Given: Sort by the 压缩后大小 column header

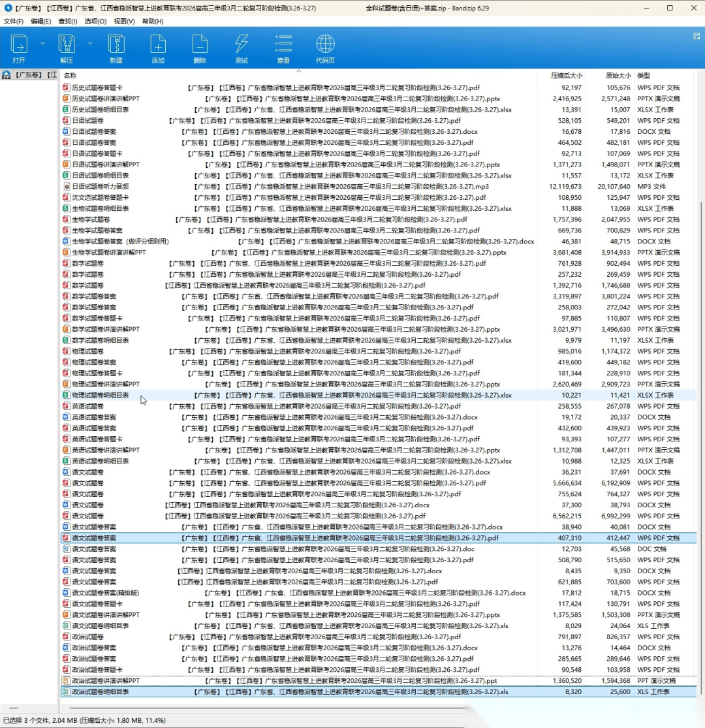Looking at the screenshot, I should coord(566,76).
